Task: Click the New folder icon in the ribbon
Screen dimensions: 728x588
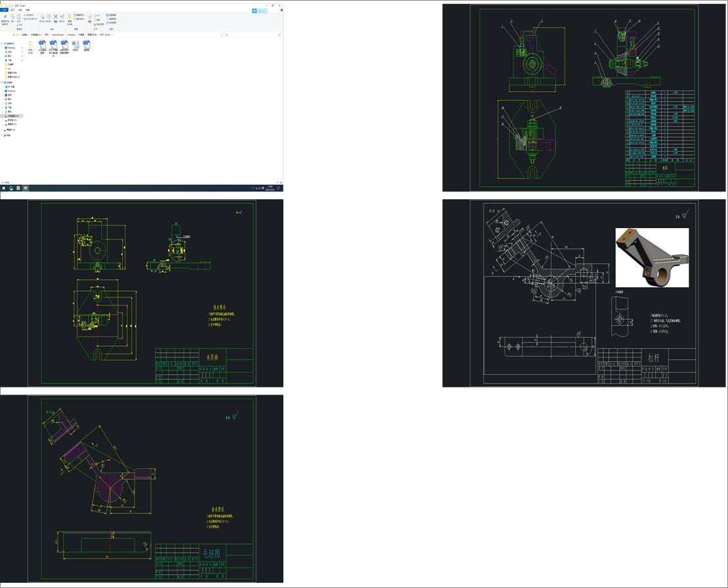Action: tap(70, 16)
